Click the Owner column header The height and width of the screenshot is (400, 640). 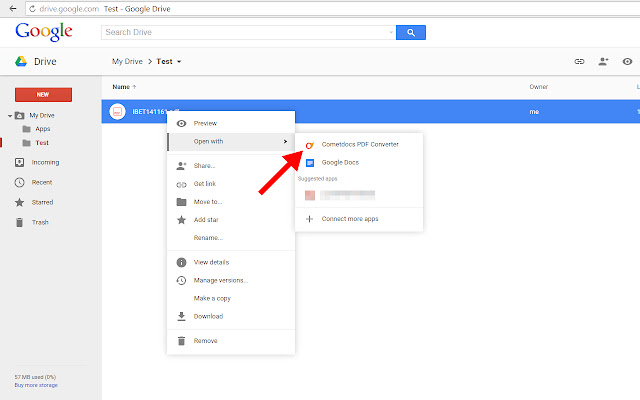coord(538,87)
